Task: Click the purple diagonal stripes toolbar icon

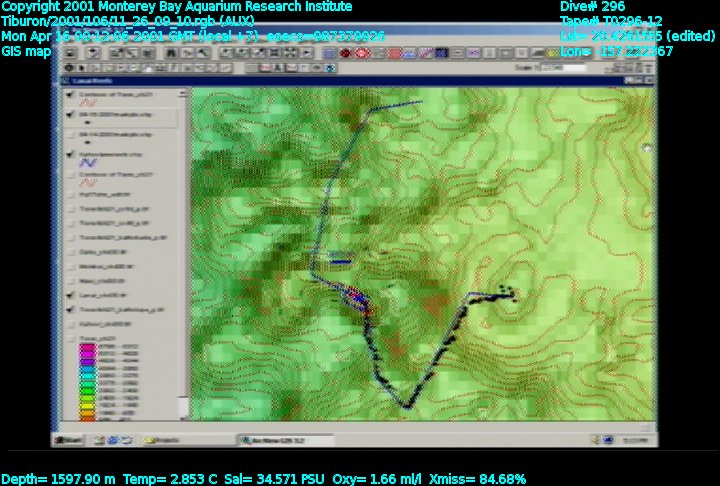Action: (x=425, y=53)
